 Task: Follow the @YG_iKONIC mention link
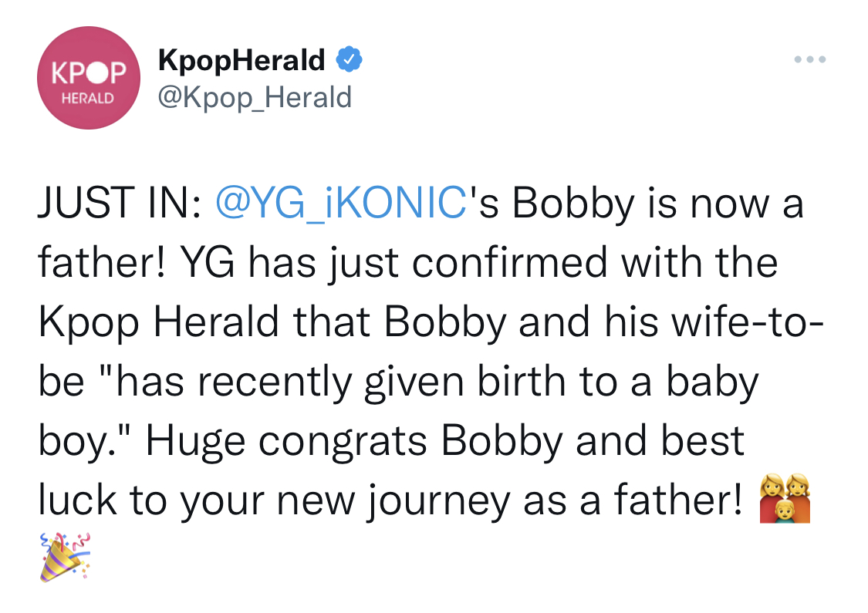341,203
